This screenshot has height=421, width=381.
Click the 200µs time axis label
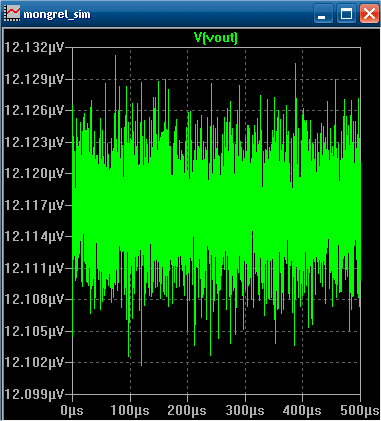click(187, 411)
